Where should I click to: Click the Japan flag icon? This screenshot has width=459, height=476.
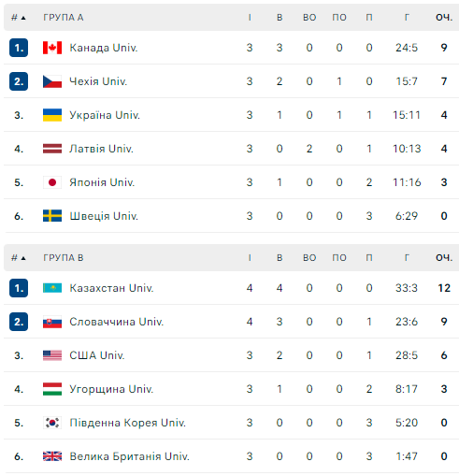[52, 182]
